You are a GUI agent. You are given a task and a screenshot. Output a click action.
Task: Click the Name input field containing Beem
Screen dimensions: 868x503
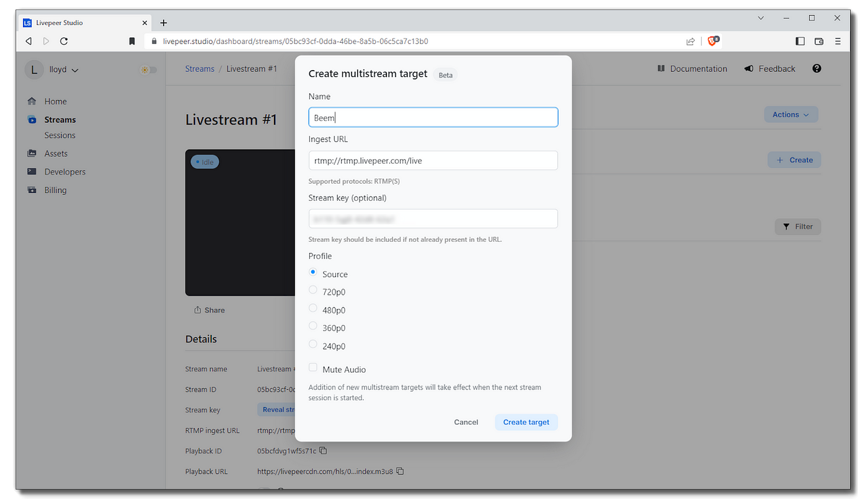coord(433,118)
